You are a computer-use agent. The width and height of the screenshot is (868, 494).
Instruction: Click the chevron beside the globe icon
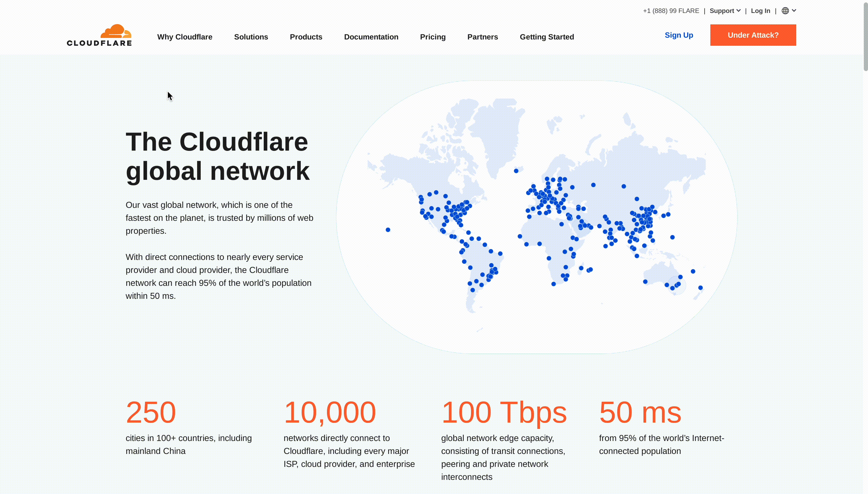(794, 11)
